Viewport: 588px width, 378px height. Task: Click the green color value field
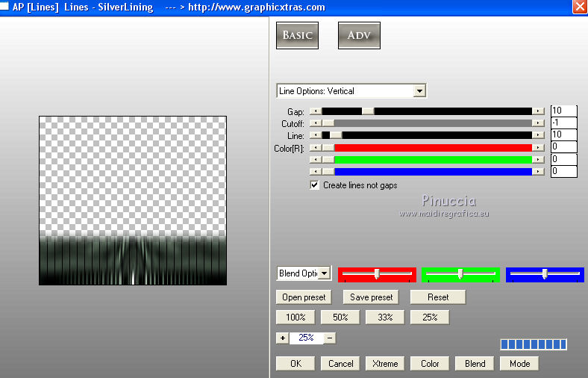click(563, 159)
